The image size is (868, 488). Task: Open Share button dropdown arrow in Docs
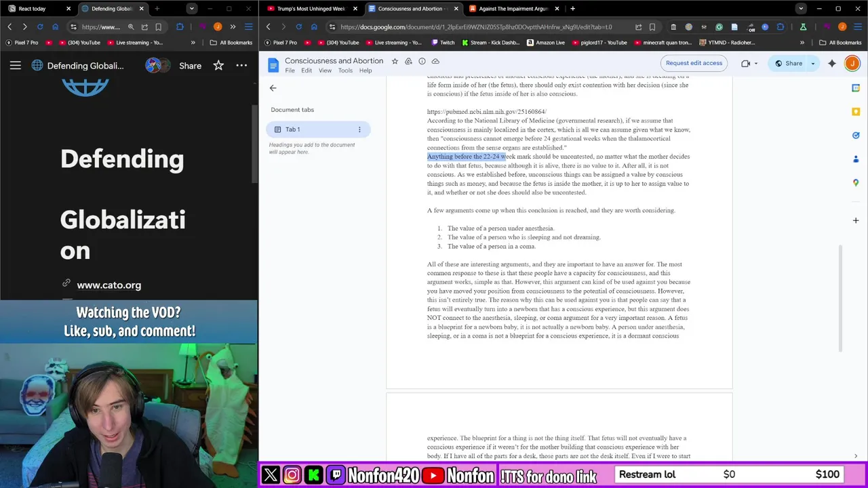click(812, 64)
